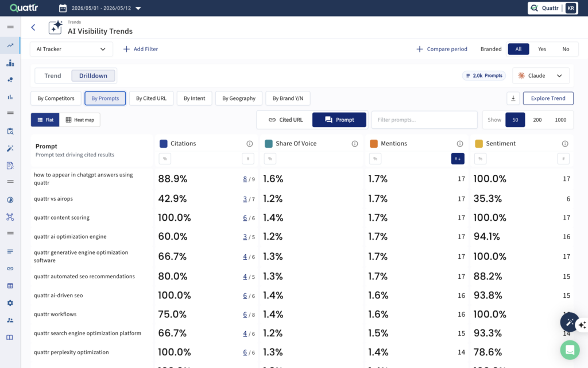The width and height of the screenshot is (588, 368).
Task: Open the people users icon in sidebar
Action: (x=10, y=320)
